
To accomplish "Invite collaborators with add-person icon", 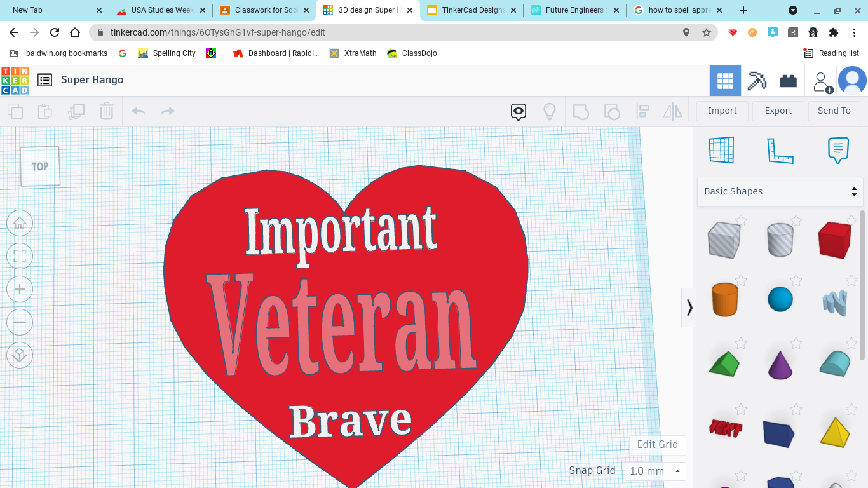I will click(822, 81).
